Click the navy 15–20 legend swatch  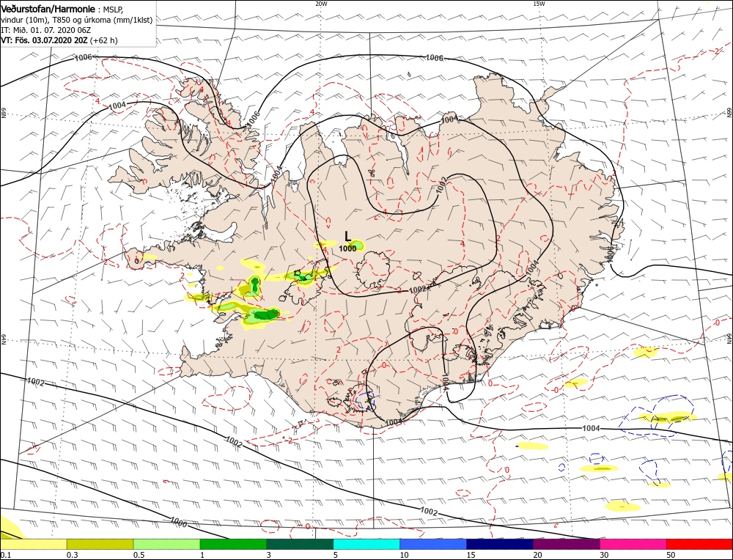point(500,544)
